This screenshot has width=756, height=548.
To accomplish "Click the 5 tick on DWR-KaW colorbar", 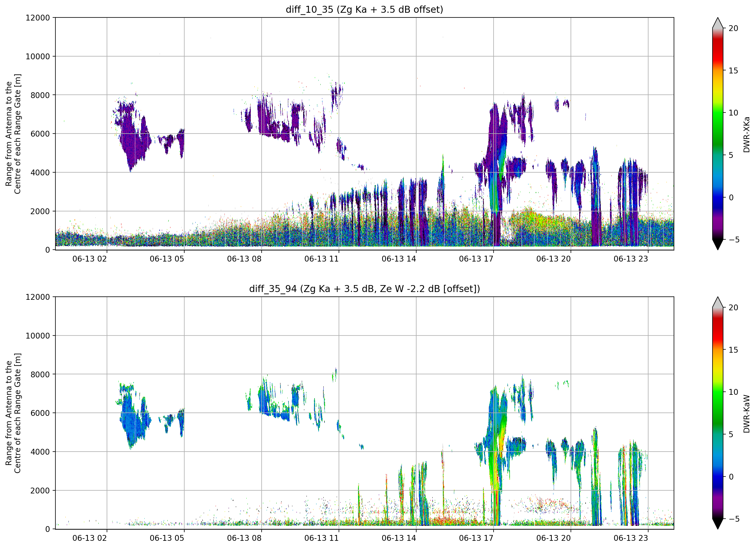I will [x=731, y=435].
